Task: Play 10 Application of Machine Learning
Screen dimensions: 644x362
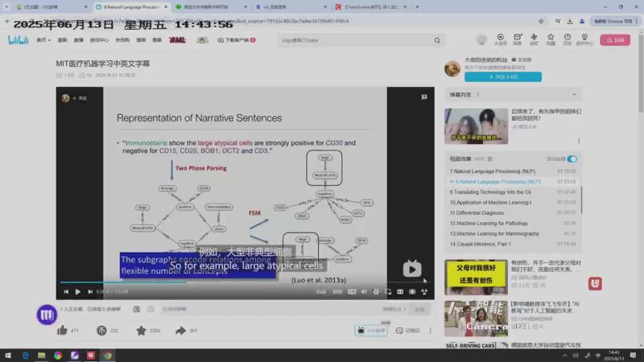Action: tap(513, 203)
